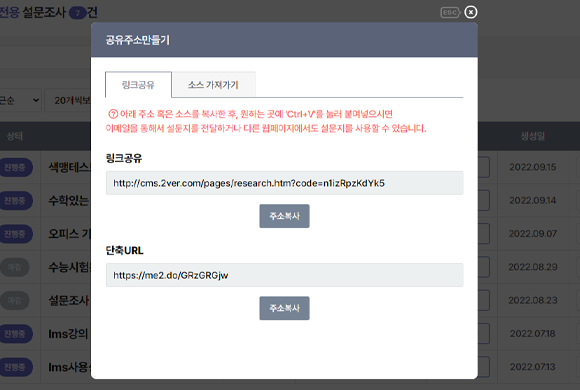
Task: Open the sort order dropdown behind dialog
Action: tap(20, 100)
